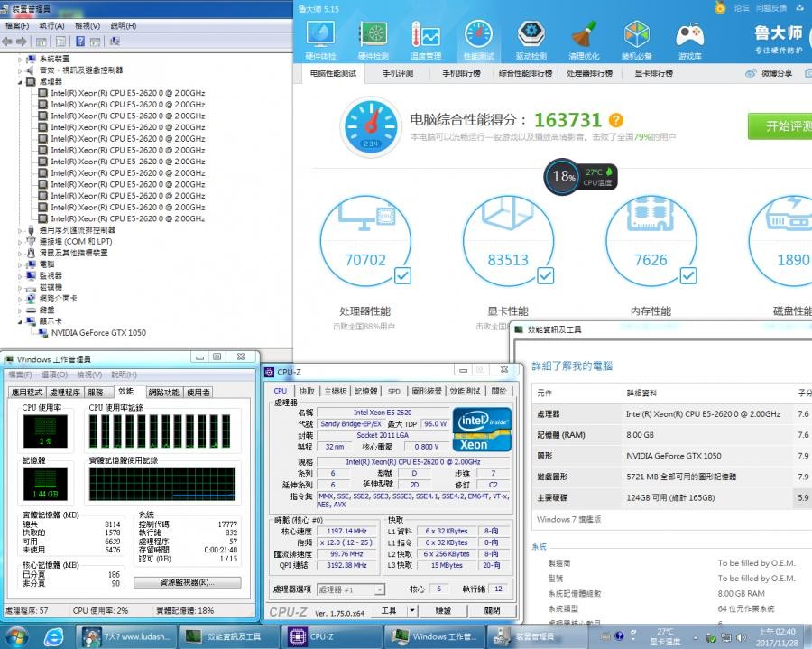The width and height of the screenshot is (812, 649).
Task: Click 圖形 NVIDIA GeForce GTX 1050 table row
Action: point(671,456)
